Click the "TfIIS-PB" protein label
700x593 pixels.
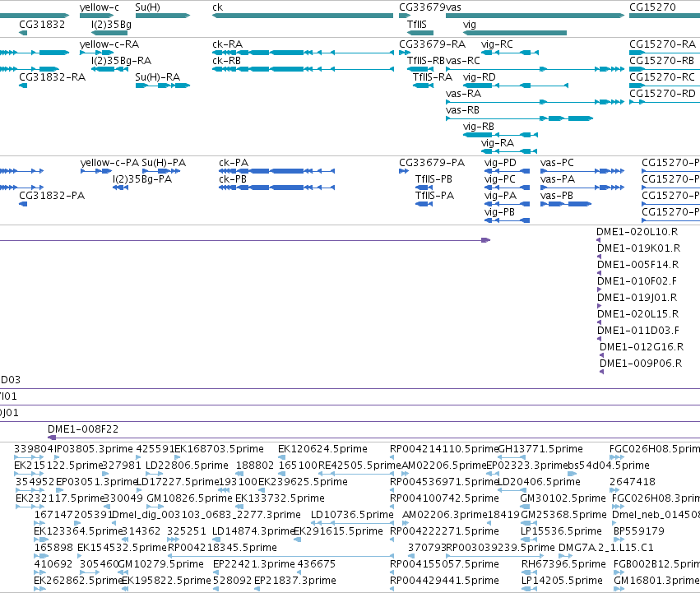[x=433, y=179]
